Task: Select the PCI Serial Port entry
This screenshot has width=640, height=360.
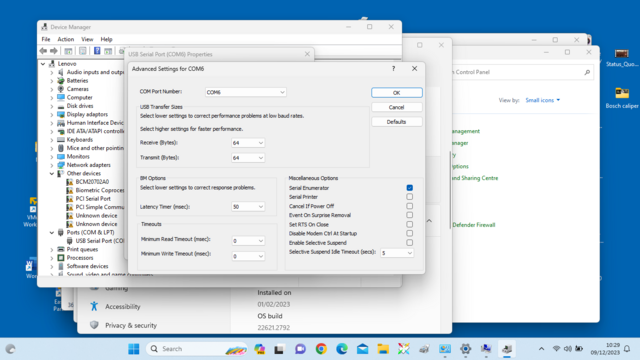Action: click(93, 199)
